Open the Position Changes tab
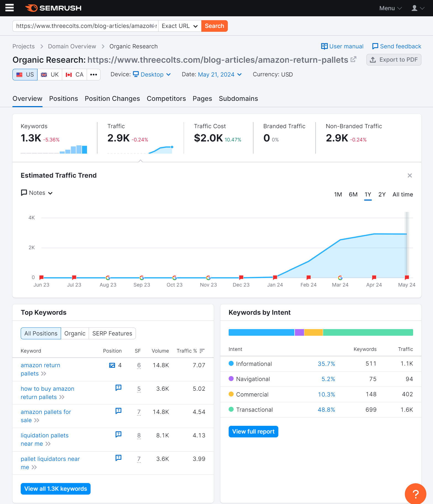433x504 pixels. 112,99
